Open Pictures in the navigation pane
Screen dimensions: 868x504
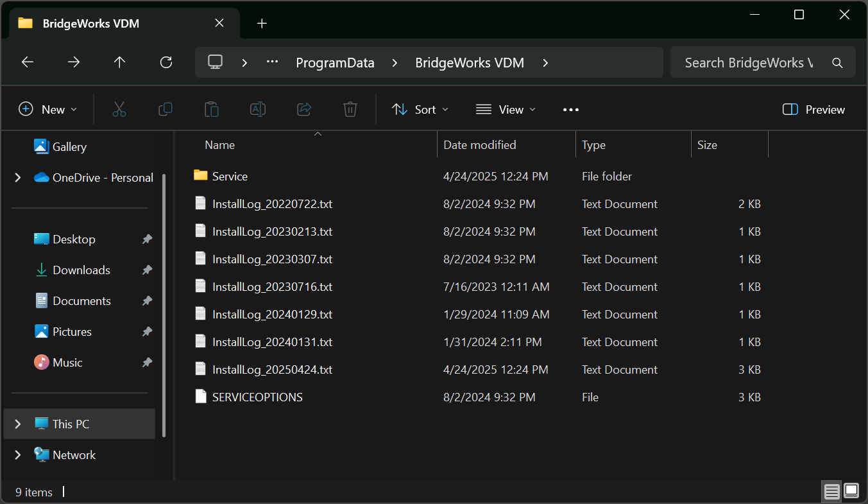point(72,332)
